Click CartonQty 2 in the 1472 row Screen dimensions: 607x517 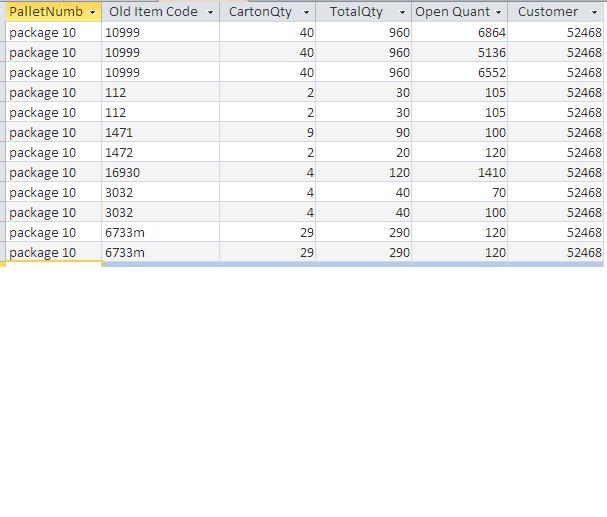click(267, 152)
